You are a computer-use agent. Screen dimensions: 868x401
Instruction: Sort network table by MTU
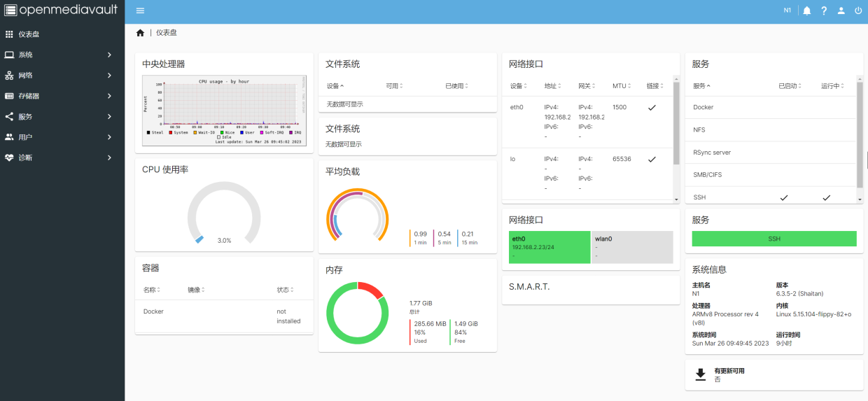point(622,86)
